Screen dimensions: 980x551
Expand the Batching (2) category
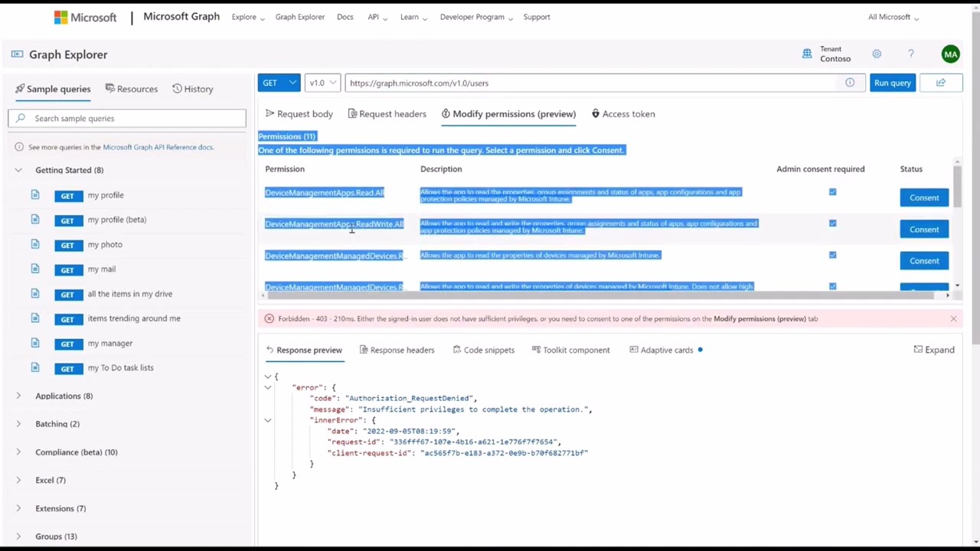(x=18, y=424)
